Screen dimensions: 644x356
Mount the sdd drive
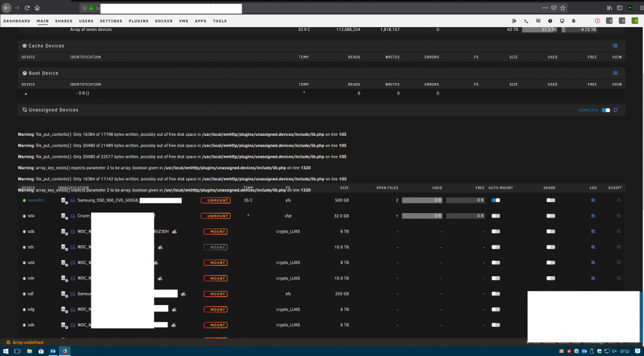tap(216, 263)
